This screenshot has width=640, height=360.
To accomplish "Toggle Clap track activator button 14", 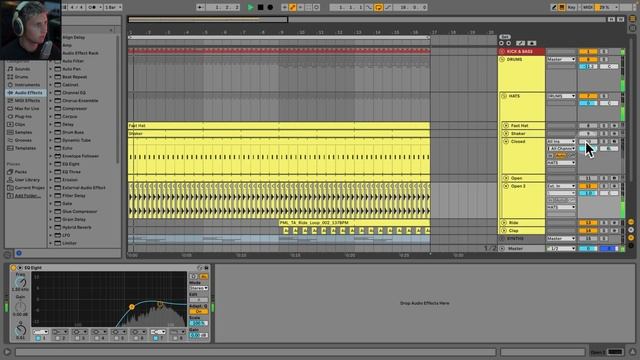I will click(x=588, y=231).
